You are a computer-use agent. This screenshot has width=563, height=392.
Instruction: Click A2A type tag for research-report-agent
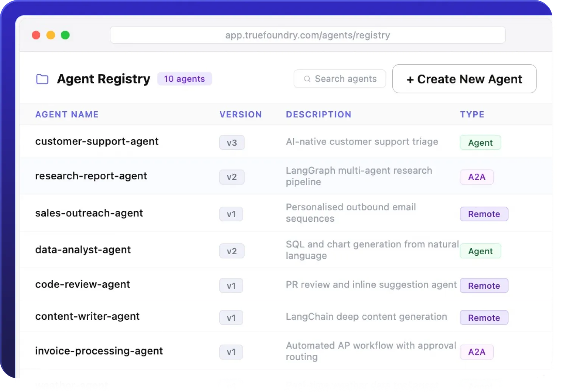pos(477,177)
